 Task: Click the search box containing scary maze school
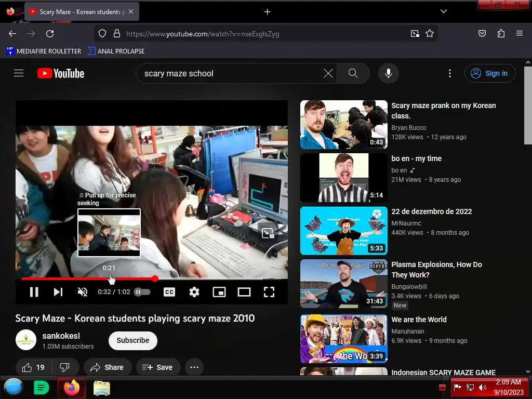click(231, 73)
